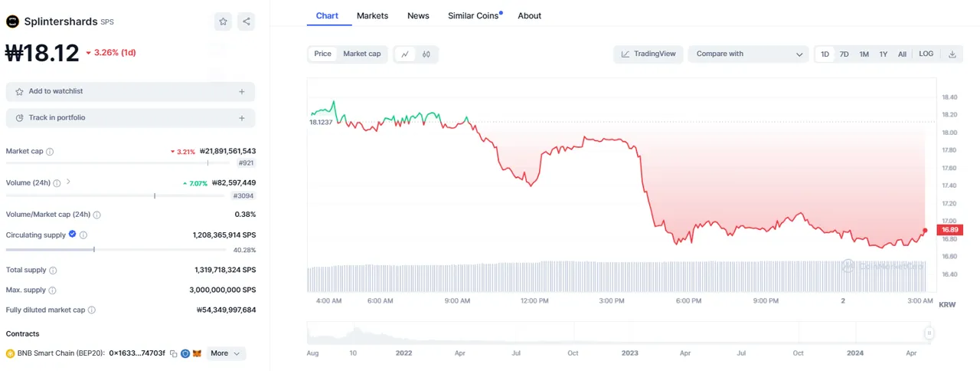Screen dimensions: 980x371
Task: Expand the More contracts dropdown
Action: point(226,353)
